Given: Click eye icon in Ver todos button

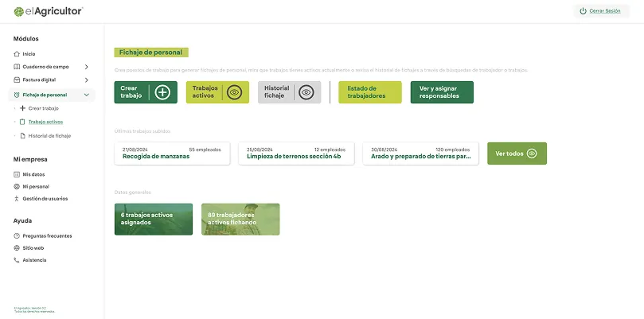Looking at the screenshot, I should pos(532,154).
